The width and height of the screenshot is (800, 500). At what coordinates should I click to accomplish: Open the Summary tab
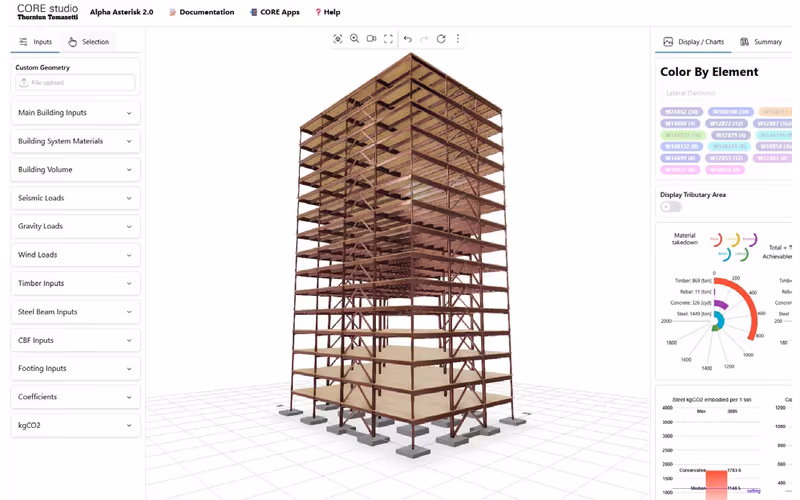tap(761, 42)
